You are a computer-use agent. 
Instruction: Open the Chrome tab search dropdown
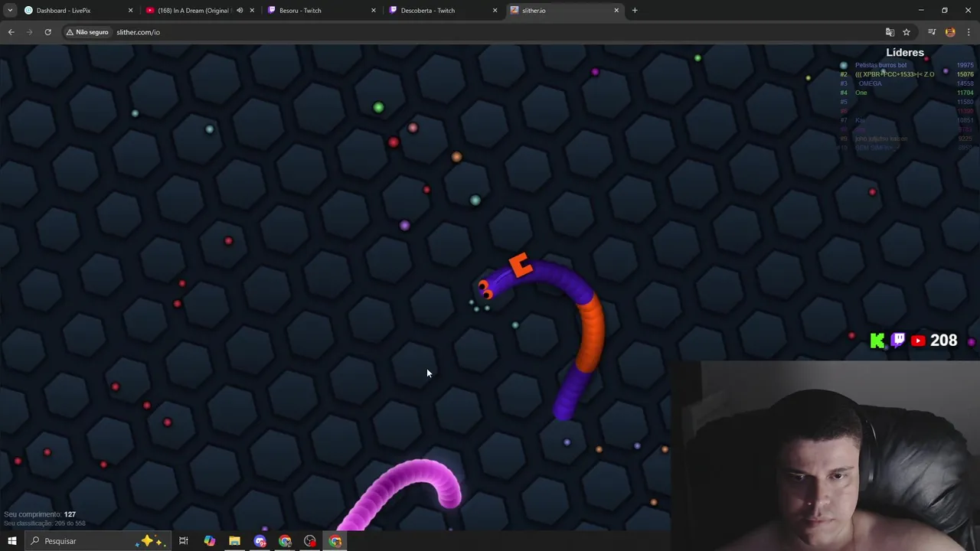click(11, 11)
